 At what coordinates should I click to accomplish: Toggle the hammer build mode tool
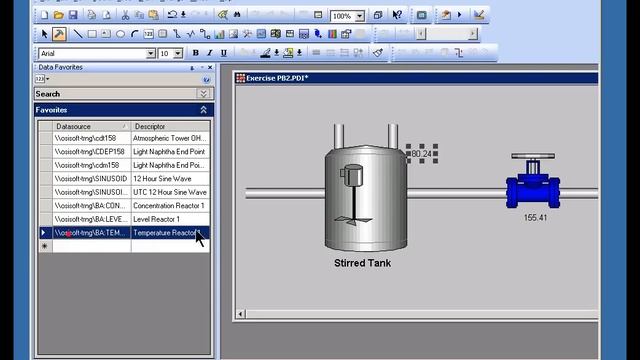tap(59, 34)
